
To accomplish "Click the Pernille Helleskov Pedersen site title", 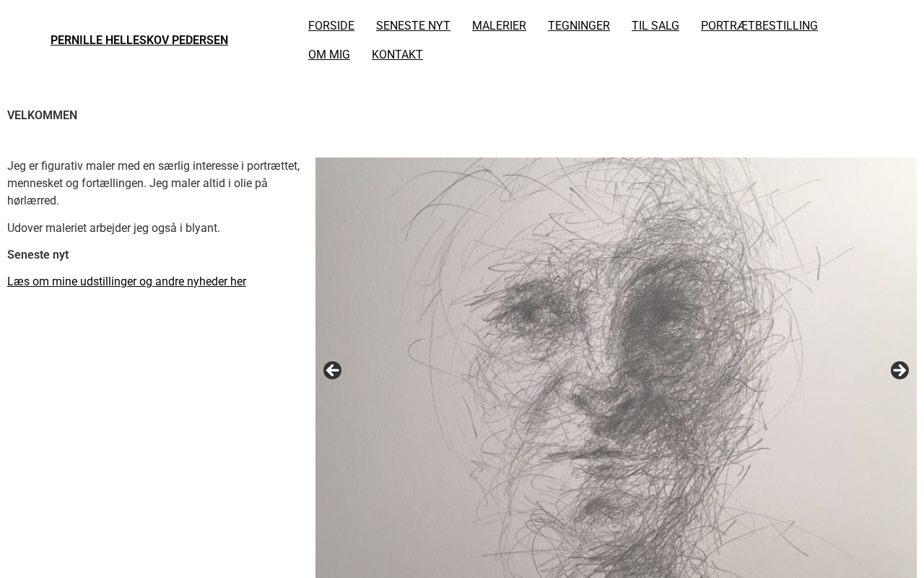I will tap(139, 40).
